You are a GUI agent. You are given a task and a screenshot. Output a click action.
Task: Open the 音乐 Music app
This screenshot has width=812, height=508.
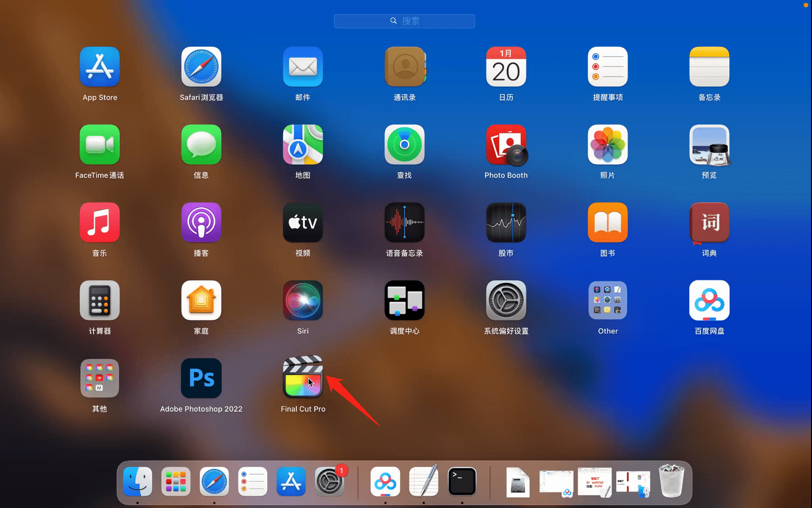tap(100, 222)
